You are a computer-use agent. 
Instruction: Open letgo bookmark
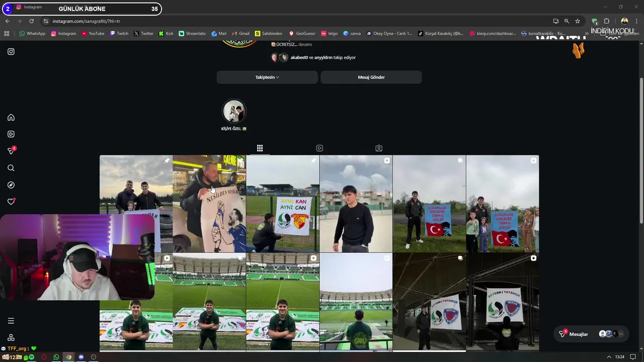pyautogui.click(x=329, y=34)
